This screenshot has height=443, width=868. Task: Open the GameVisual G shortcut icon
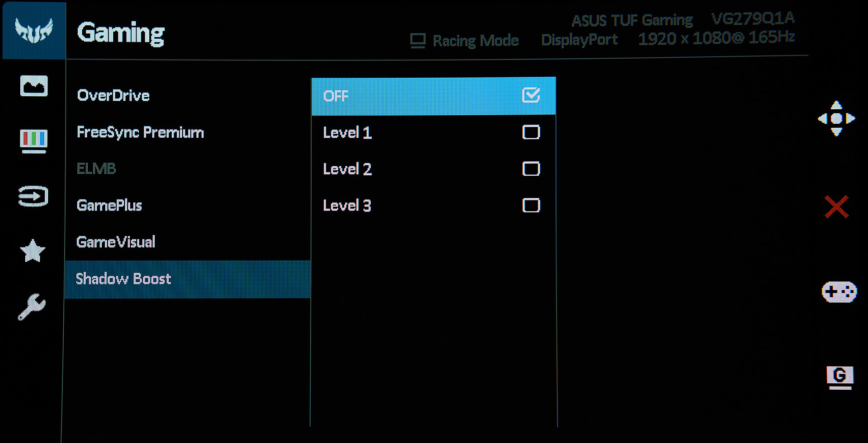[x=840, y=378]
